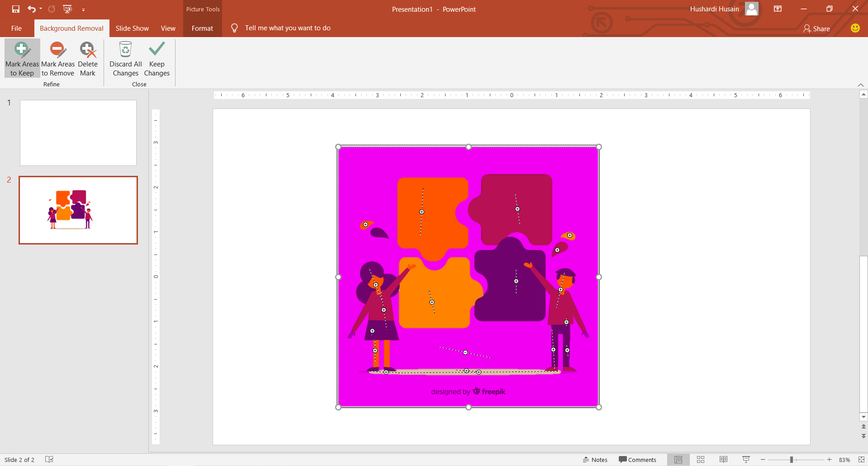This screenshot has width=868, height=466.
Task: Open the File menu
Action: coord(17,28)
